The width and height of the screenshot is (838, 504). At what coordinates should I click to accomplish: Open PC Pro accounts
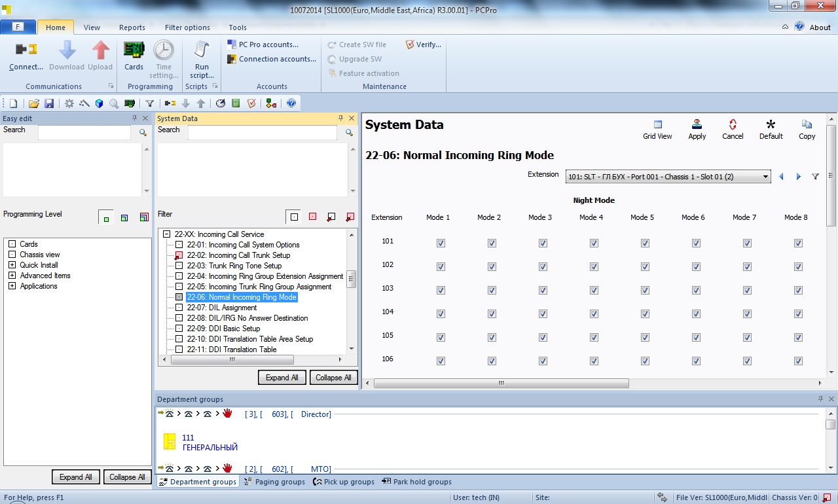263,45
